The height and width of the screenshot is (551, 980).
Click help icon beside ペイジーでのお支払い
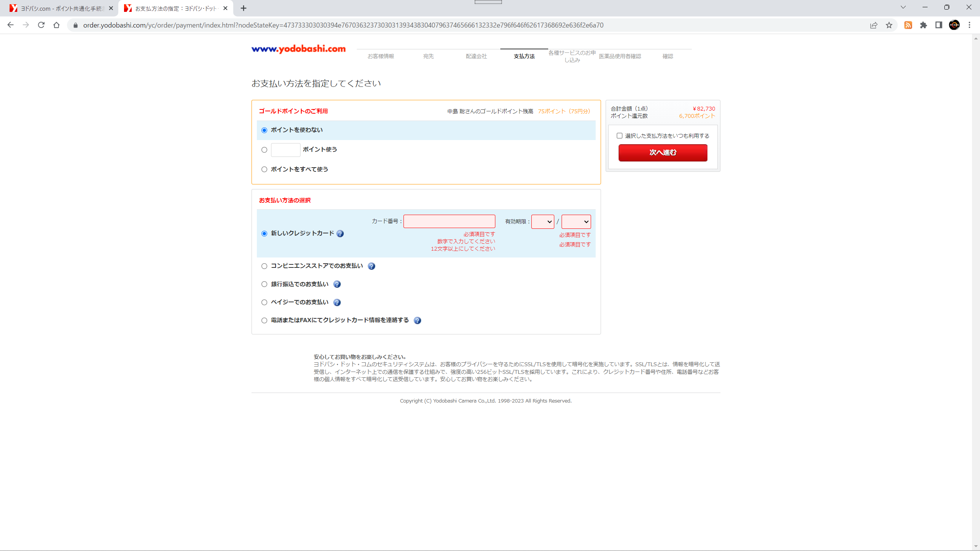tap(337, 303)
